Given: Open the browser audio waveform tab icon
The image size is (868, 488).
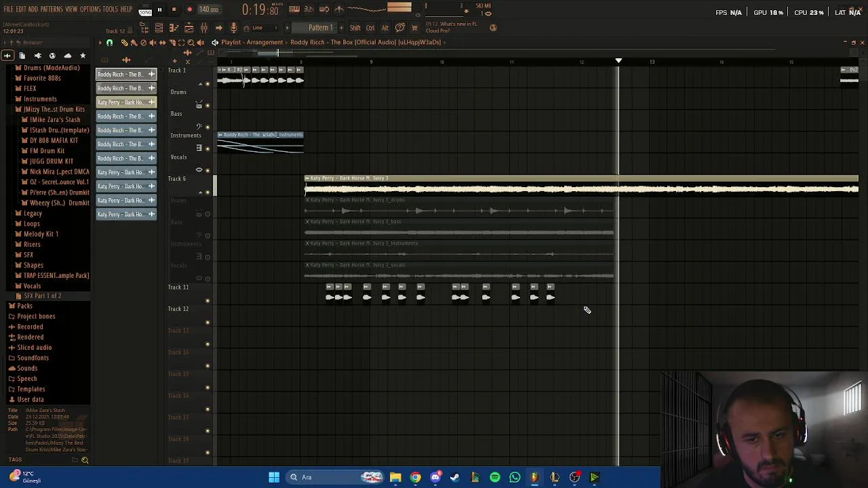Looking at the screenshot, I should (7, 56).
